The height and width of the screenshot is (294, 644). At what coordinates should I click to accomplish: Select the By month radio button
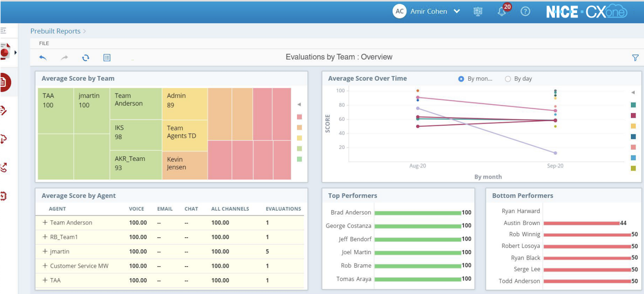[x=461, y=79]
